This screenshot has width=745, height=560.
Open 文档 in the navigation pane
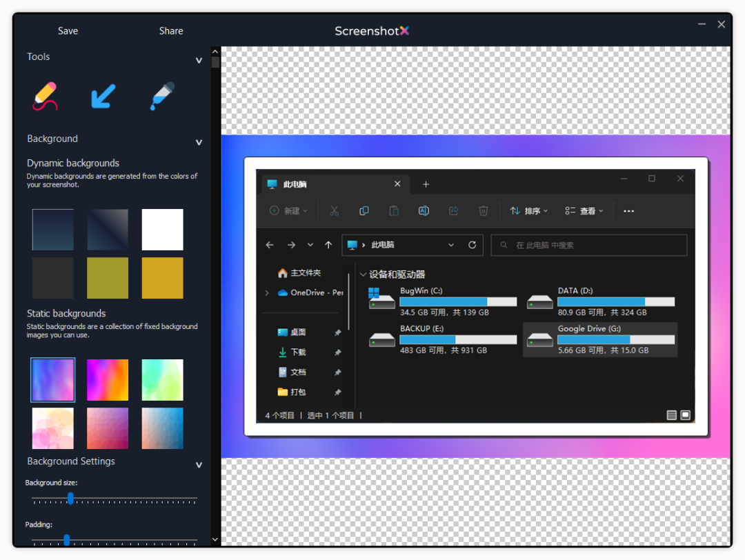[292, 372]
